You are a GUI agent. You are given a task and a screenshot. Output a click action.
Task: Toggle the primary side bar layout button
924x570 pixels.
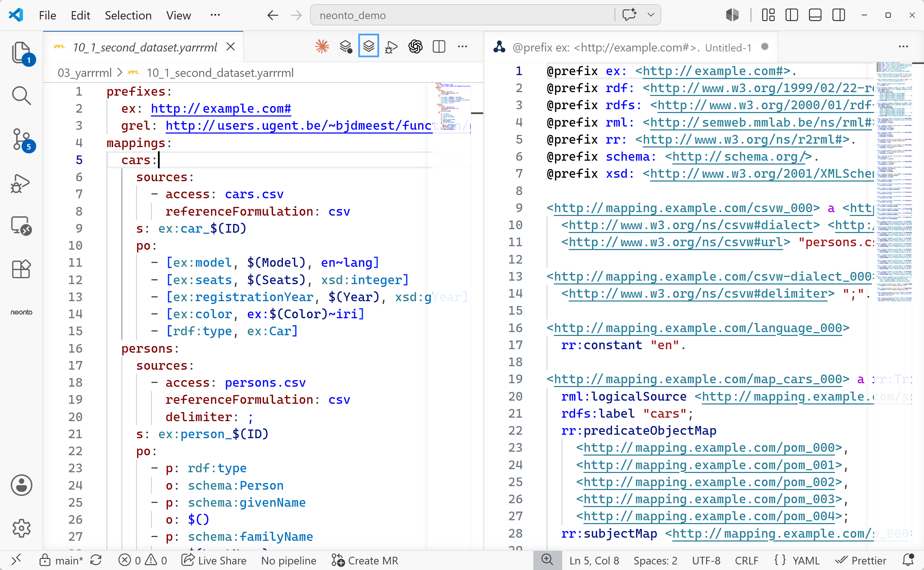791,15
